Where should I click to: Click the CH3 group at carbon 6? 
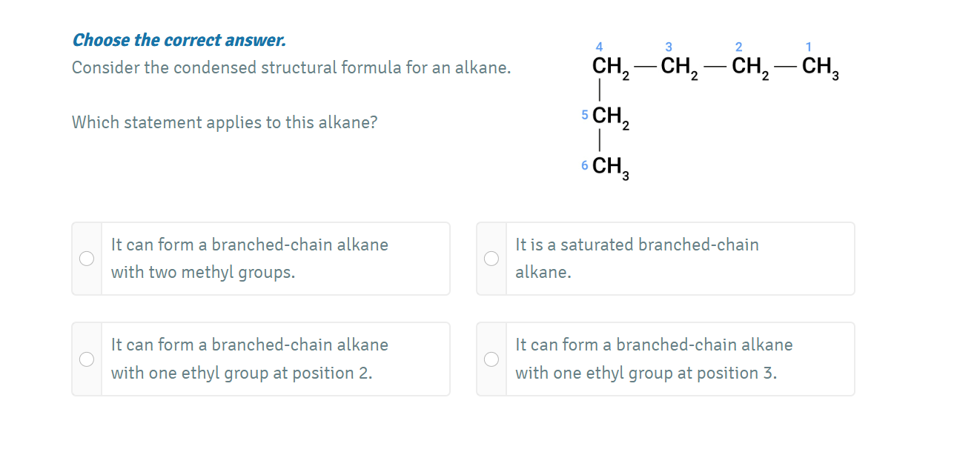pos(609,167)
